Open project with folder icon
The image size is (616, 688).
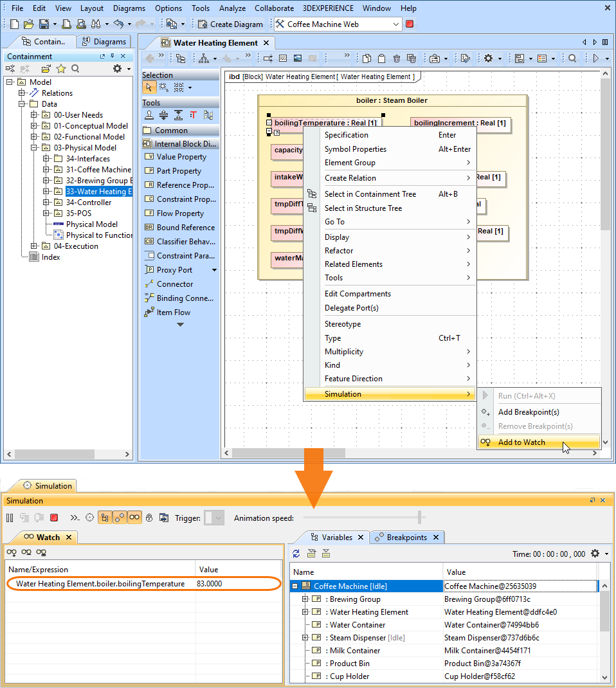point(28,24)
